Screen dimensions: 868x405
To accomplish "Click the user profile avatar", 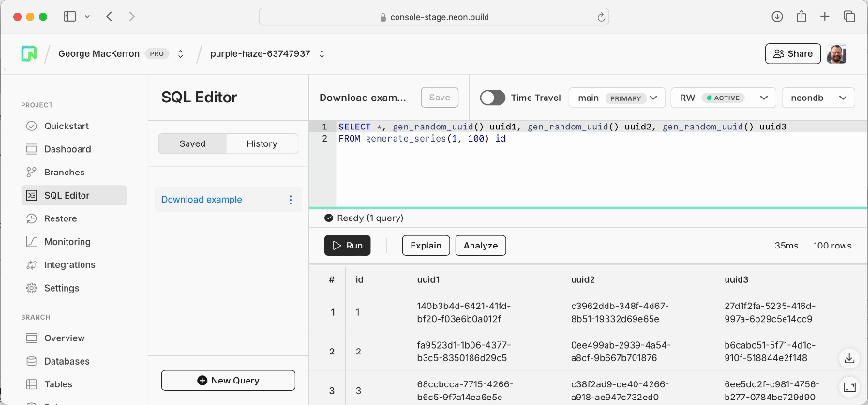I will tap(837, 53).
